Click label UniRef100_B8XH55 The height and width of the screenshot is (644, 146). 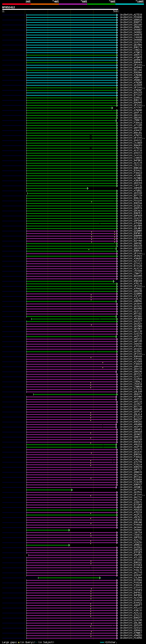pos(131,276)
